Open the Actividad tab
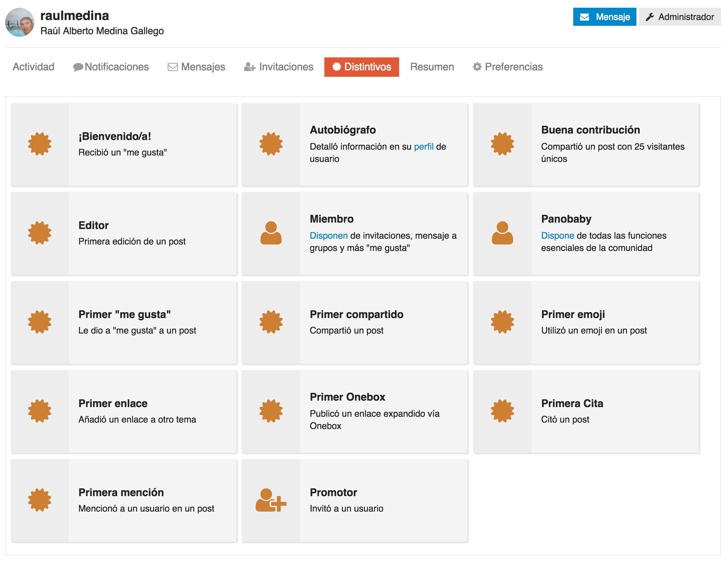728x569 pixels. point(33,67)
